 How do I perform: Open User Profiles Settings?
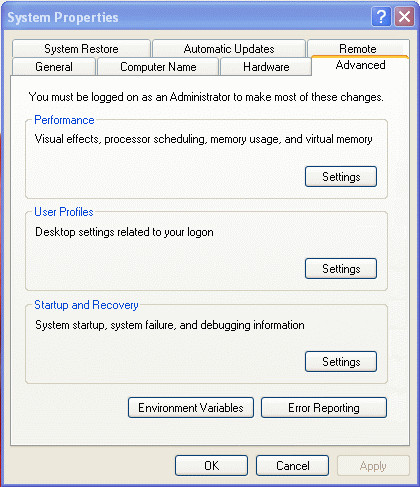click(341, 269)
